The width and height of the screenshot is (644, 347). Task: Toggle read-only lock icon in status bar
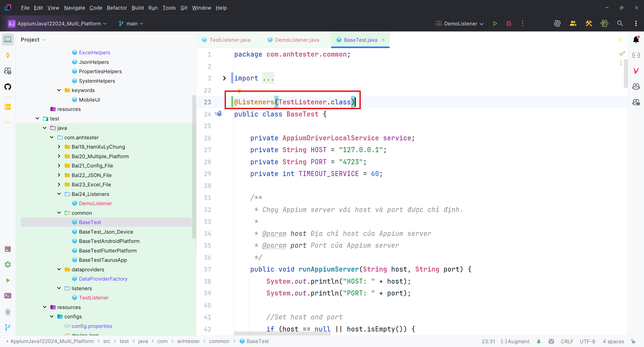(x=633, y=341)
